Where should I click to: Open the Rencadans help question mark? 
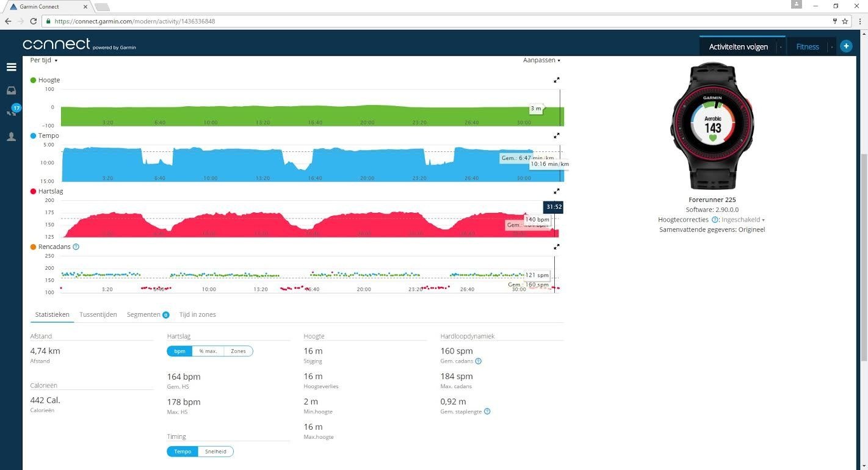76,247
